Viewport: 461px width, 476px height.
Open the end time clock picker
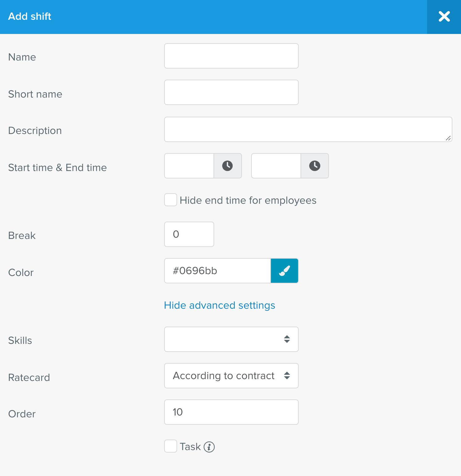click(x=314, y=166)
